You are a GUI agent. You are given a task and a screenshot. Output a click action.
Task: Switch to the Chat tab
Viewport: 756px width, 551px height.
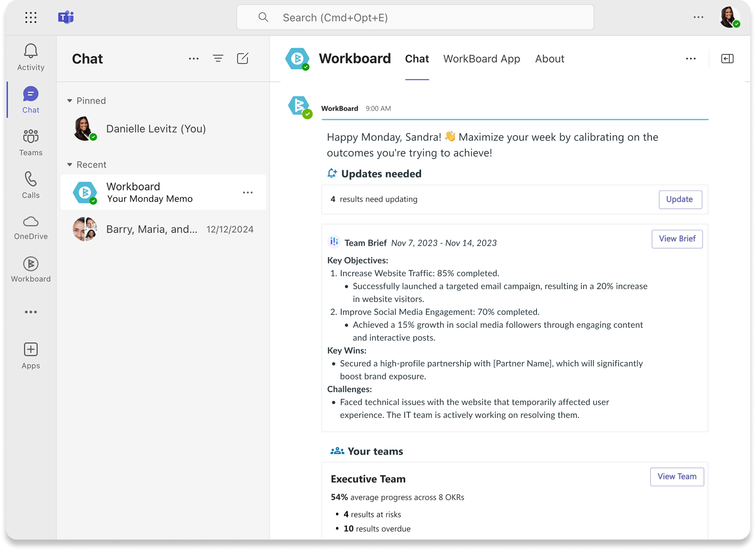pyautogui.click(x=417, y=59)
